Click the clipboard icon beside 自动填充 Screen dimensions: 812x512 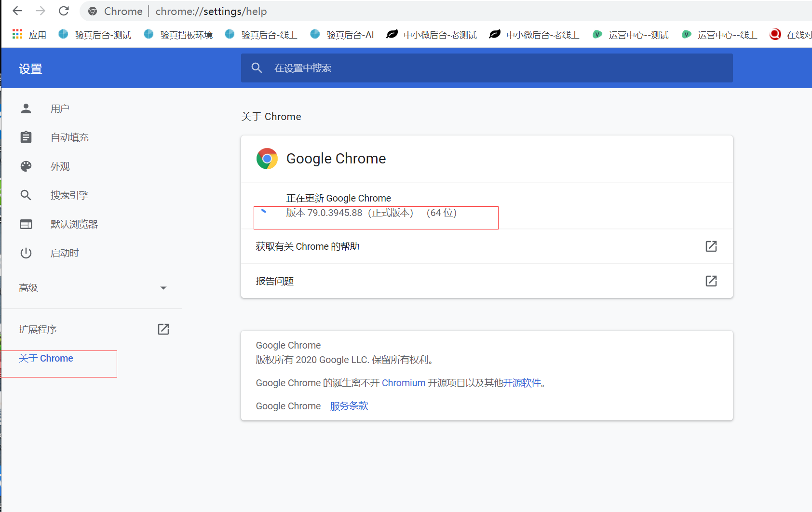point(26,137)
